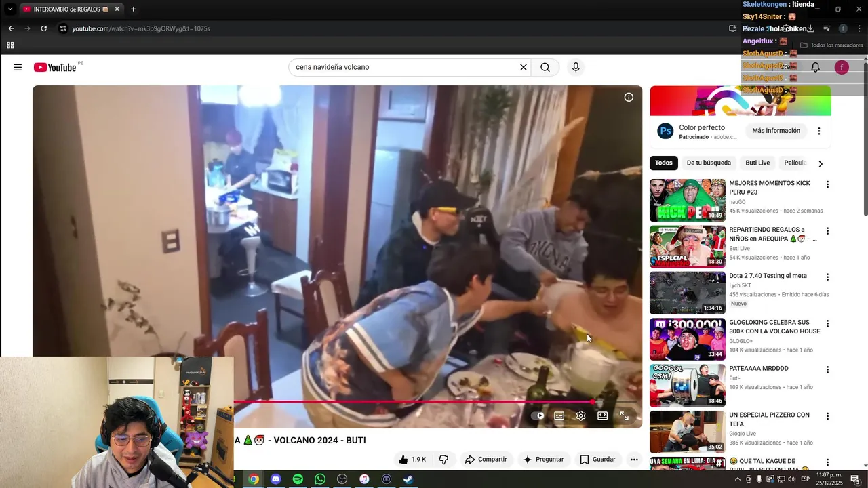Open volume control in system tray
Screen dimensions: 868x488
point(791,479)
